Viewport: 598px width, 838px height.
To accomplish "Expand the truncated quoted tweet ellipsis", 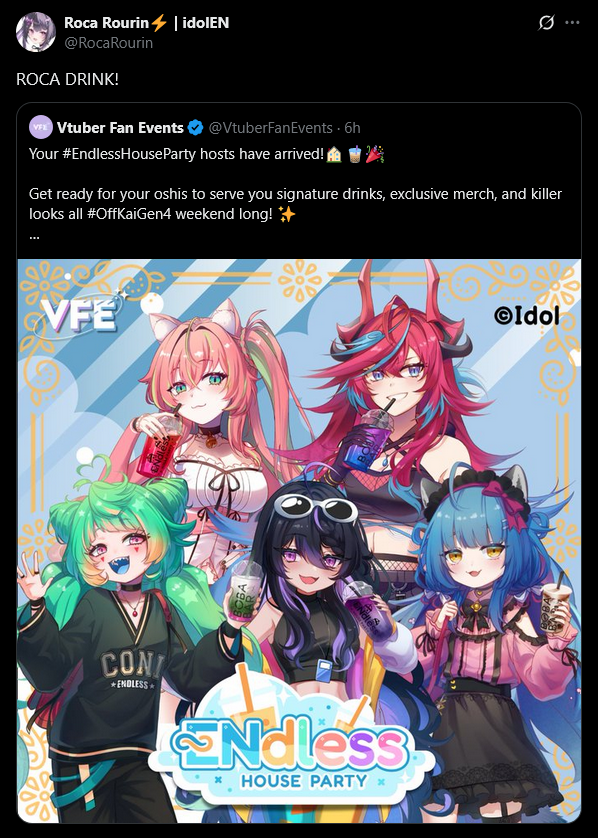I will 34,235.
